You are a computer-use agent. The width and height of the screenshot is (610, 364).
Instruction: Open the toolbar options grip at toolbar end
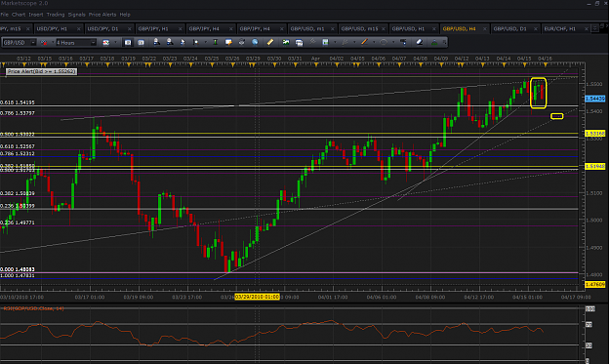444,42
